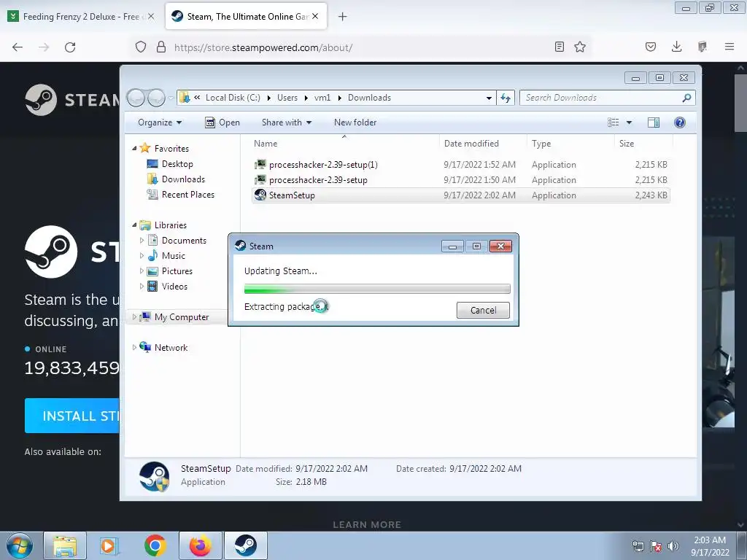The width and height of the screenshot is (747, 560).
Task: Close the Steam store tab
Action: point(315,17)
